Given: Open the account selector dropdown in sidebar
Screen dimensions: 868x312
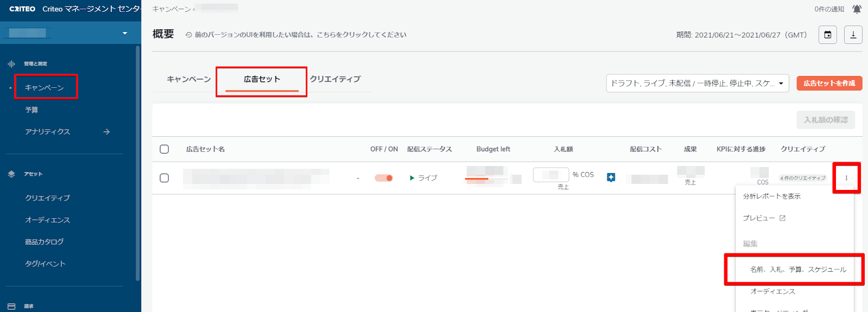Looking at the screenshot, I should (124, 33).
